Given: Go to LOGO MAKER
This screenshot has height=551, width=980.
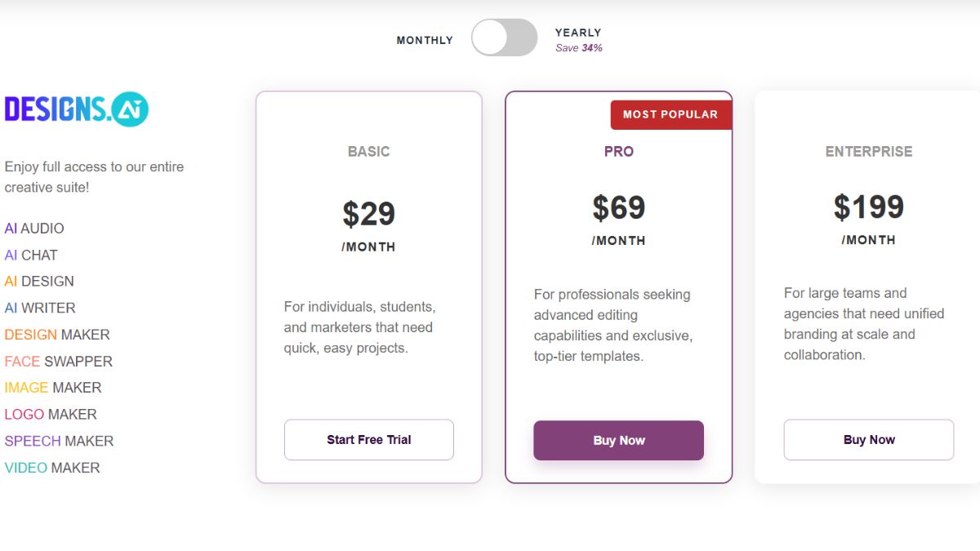Looking at the screenshot, I should pyautogui.click(x=51, y=415).
